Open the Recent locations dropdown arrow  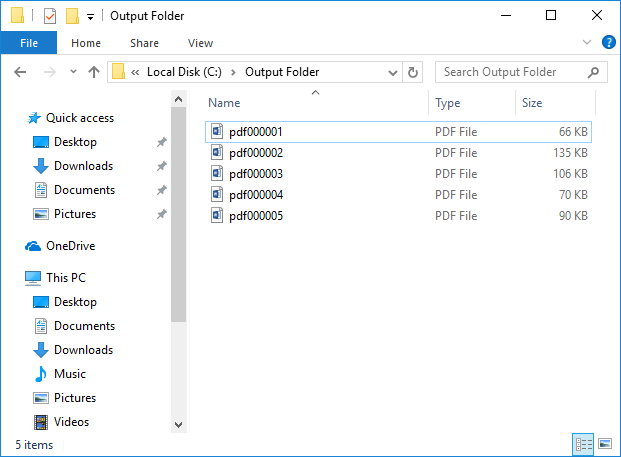(x=73, y=72)
